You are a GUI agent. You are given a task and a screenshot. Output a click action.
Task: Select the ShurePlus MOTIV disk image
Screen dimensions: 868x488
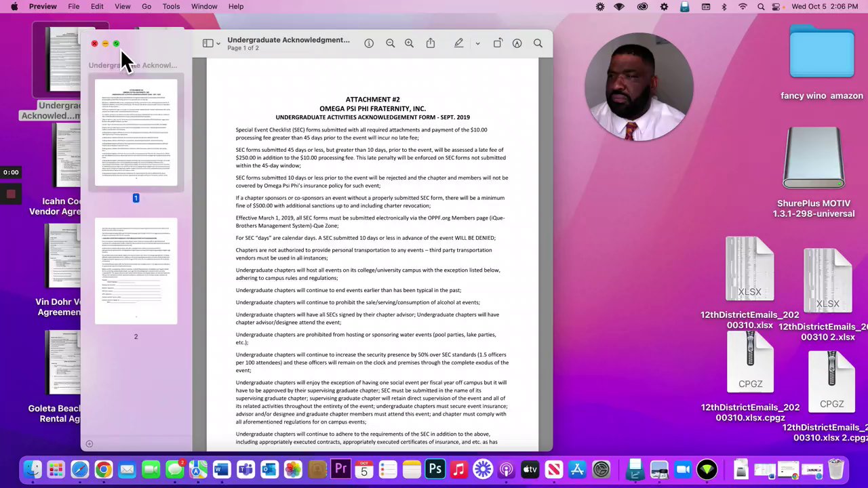814,171
